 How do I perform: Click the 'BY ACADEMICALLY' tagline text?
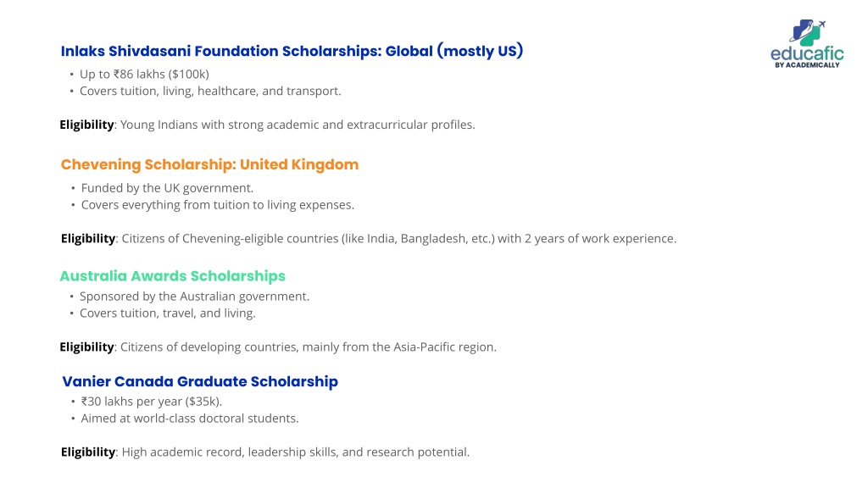point(807,65)
